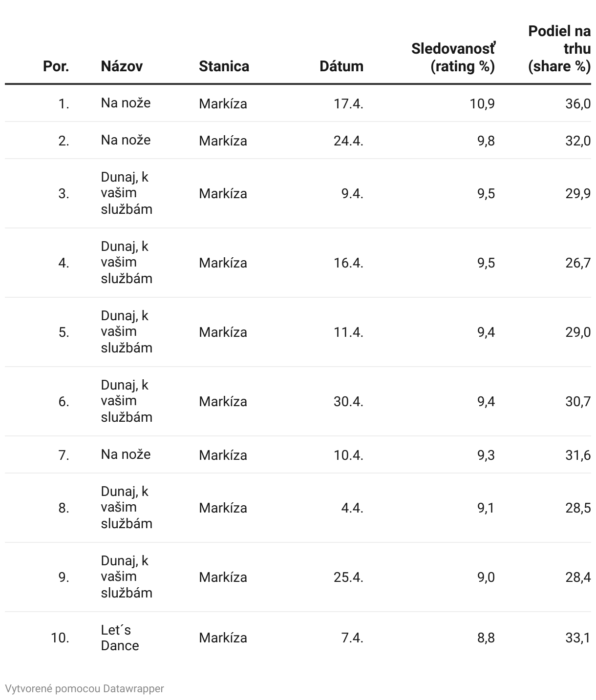Click the Podiel na trhu header
Viewport: 596px width, 700px height.
pos(559,49)
